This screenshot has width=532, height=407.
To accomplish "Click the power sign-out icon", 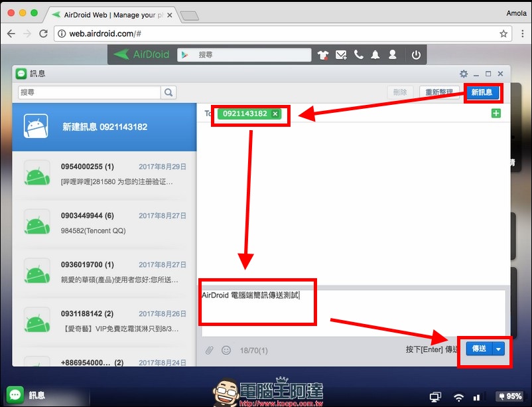I will coord(417,54).
